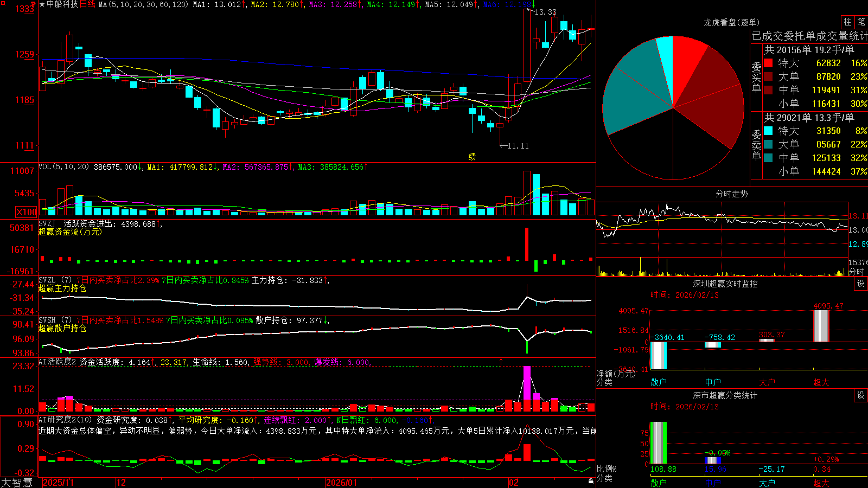Click the AI研究度2(10) indicator label

coord(65,420)
